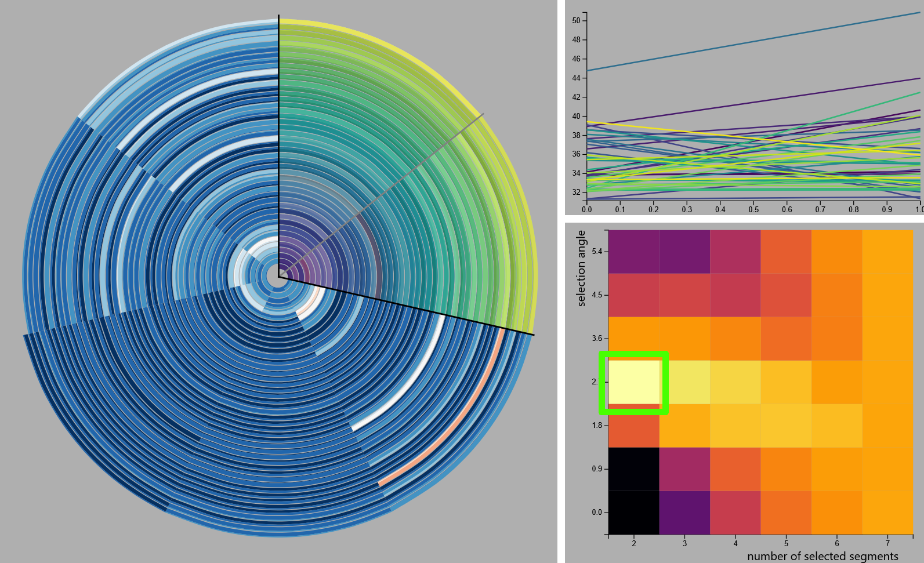The width and height of the screenshot is (924, 563).
Task: Click the gray center circle of the spiral
Action: [278, 278]
